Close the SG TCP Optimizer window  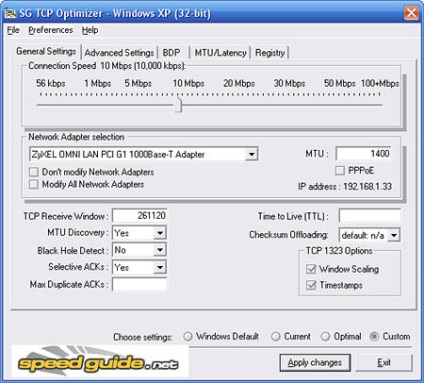411,13
